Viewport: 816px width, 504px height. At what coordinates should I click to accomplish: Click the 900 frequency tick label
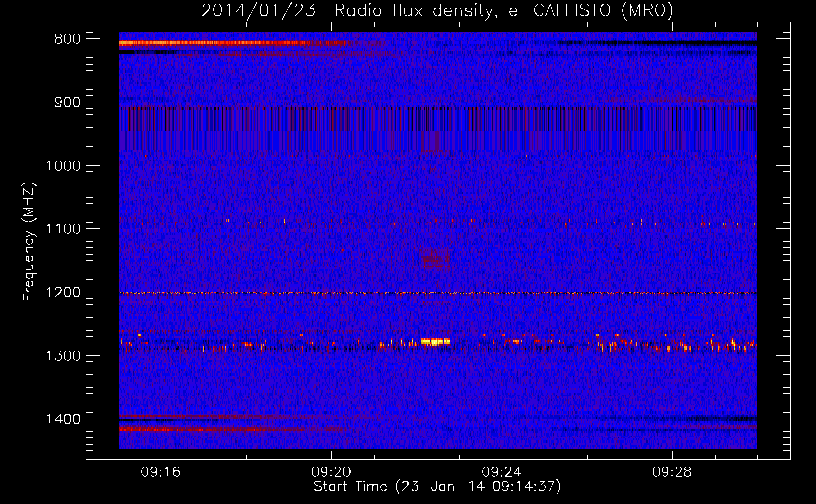(x=68, y=103)
